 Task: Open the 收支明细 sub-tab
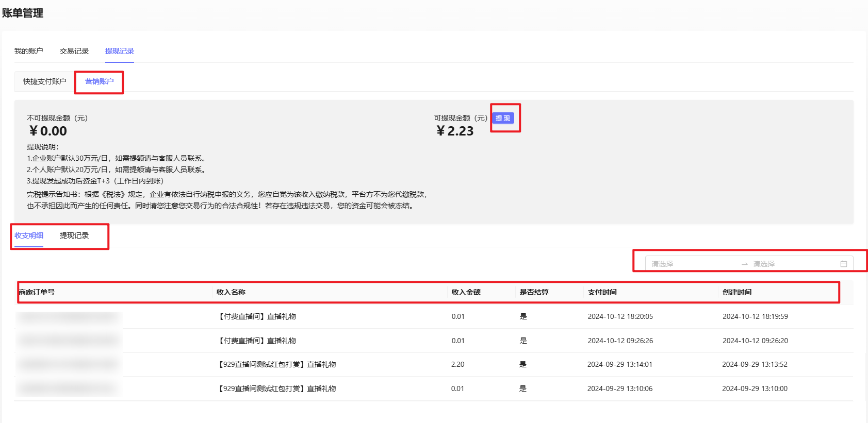coord(29,235)
